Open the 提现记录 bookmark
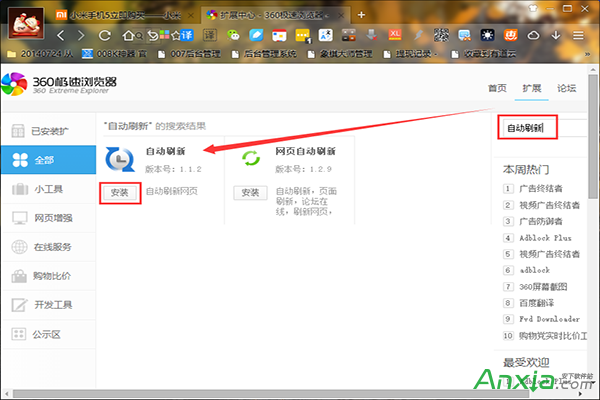600x400 pixels. 411,54
